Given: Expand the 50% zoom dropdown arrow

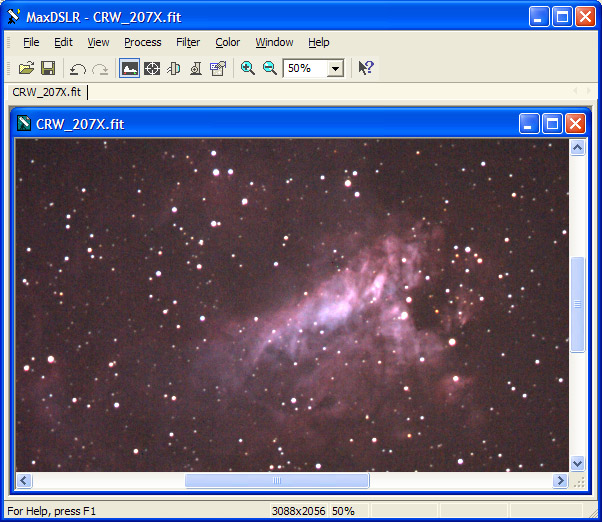Looking at the screenshot, I should 335,69.
